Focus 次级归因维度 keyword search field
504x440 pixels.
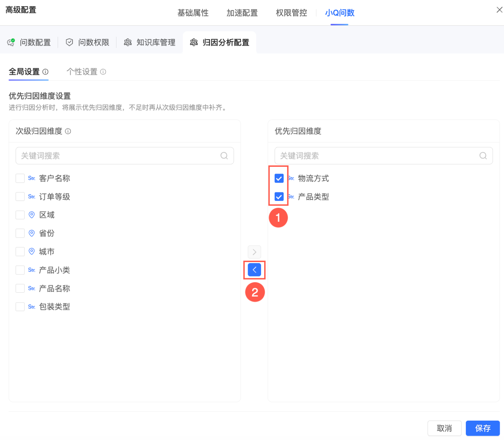click(125, 156)
